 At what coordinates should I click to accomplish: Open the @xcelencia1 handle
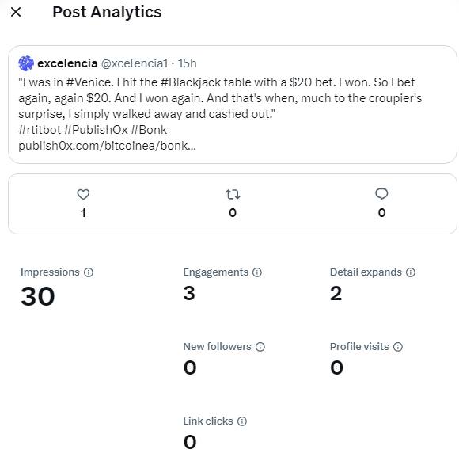pyautogui.click(x=135, y=63)
